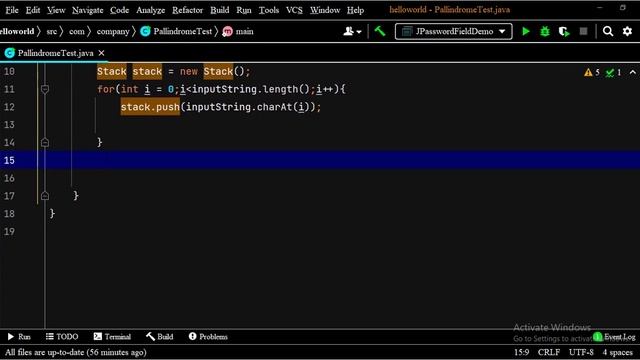640x360 pixels.
Task: Click the 'All files are up-to-date' status message
Action: 76,352
